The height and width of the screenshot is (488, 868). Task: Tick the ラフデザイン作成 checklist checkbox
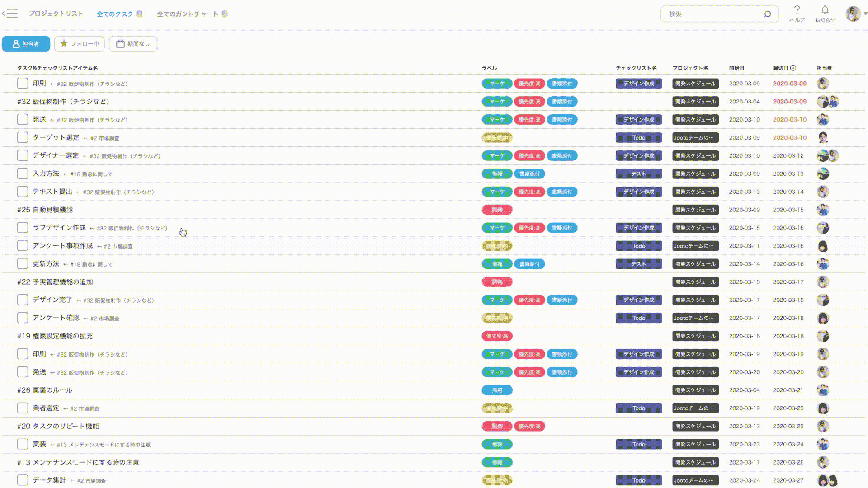(x=23, y=228)
